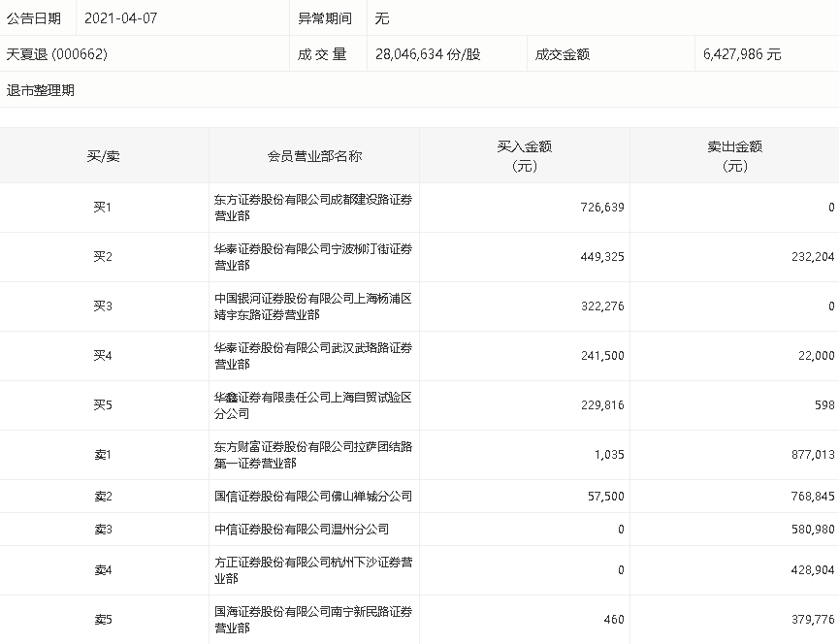The height and width of the screenshot is (644, 839).
Task: Select the 卖3 row label
Action: 103,530
